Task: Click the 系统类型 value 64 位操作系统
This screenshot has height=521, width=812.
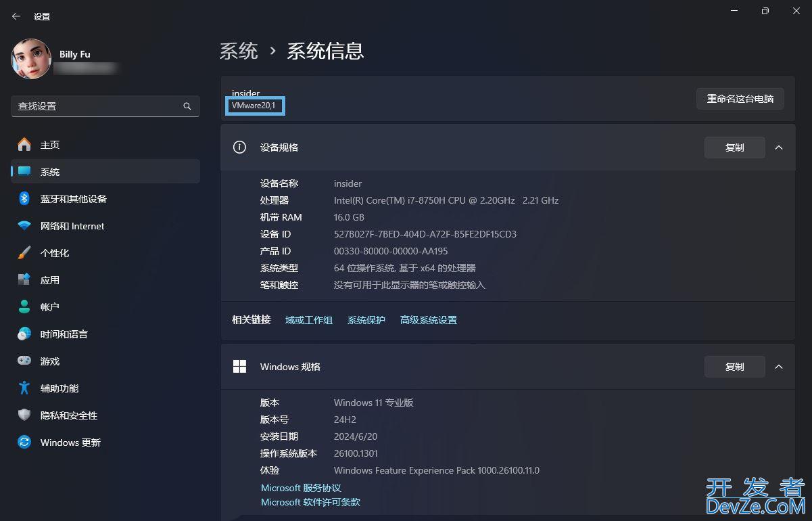Action: [x=405, y=268]
